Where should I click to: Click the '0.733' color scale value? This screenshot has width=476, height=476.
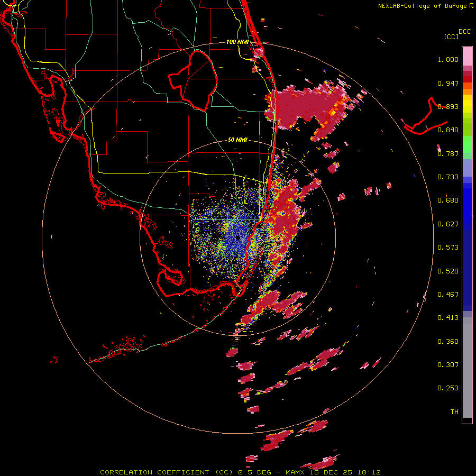point(448,177)
